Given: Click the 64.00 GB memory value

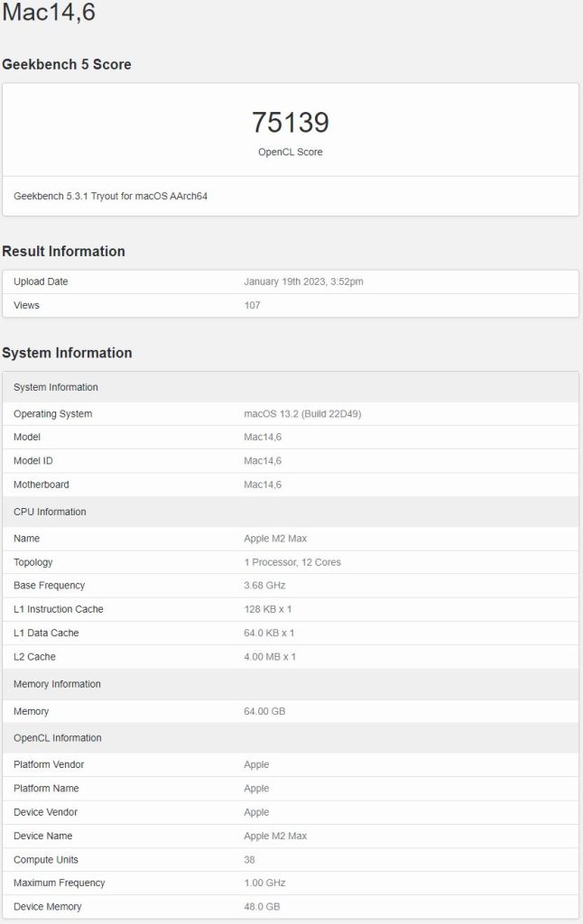Looking at the screenshot, I should click(x=264, y=711).
